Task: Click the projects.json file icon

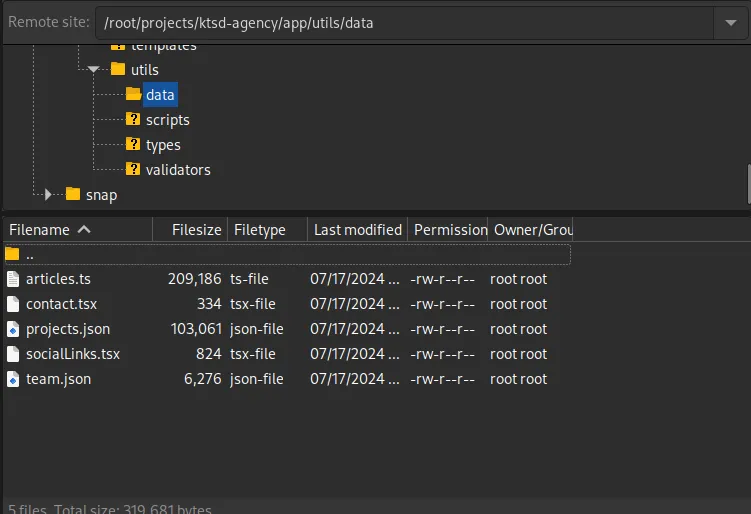Action: click(12, 329)
